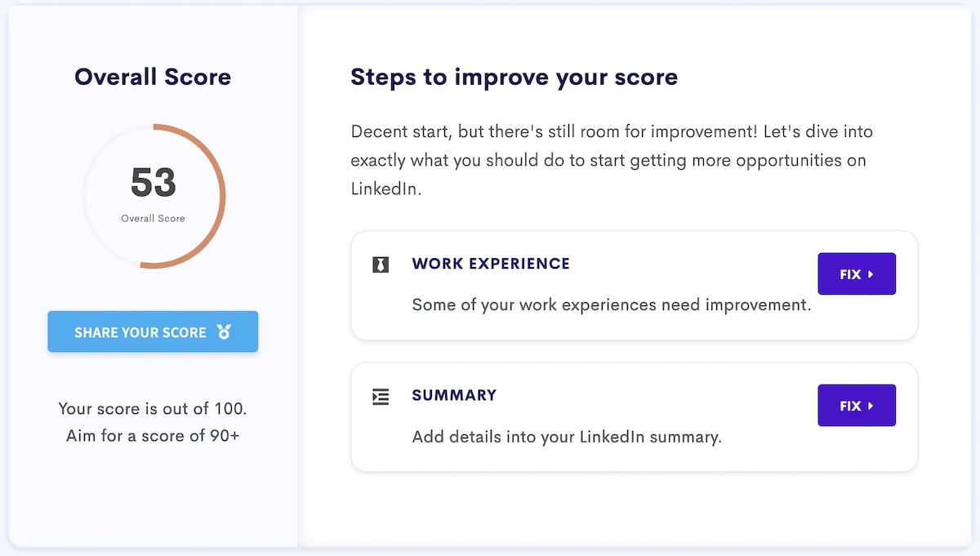Click "Some of your work experiences need improvement" text
The image size is (980, 556).
611,305
